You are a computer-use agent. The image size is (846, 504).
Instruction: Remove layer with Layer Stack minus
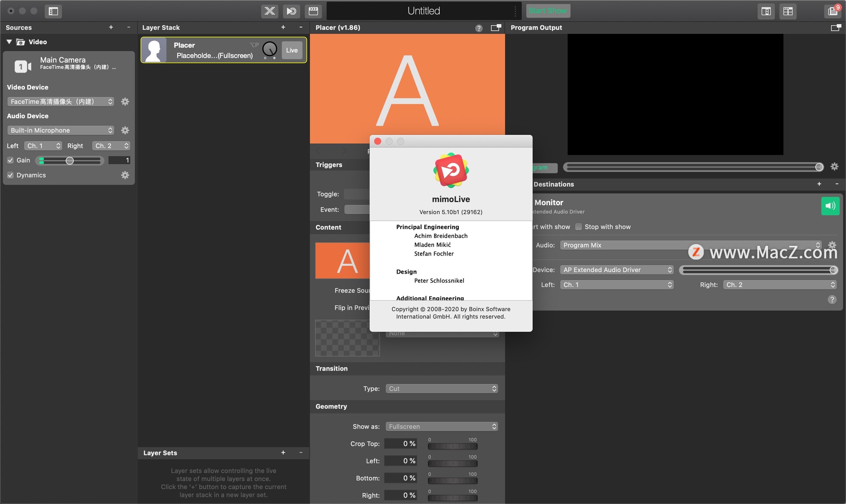click(301, 27)
